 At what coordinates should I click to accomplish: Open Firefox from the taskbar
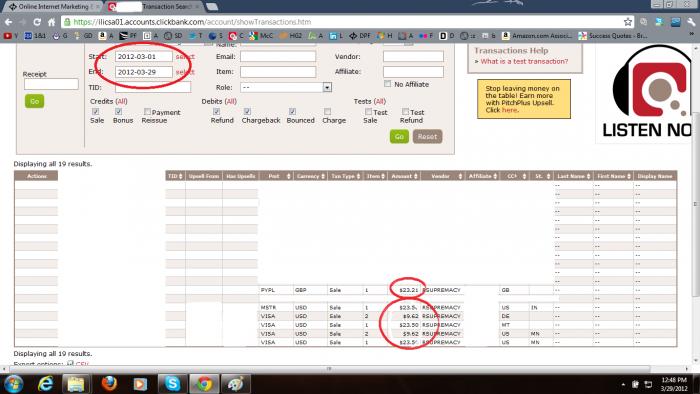(108, 384)
